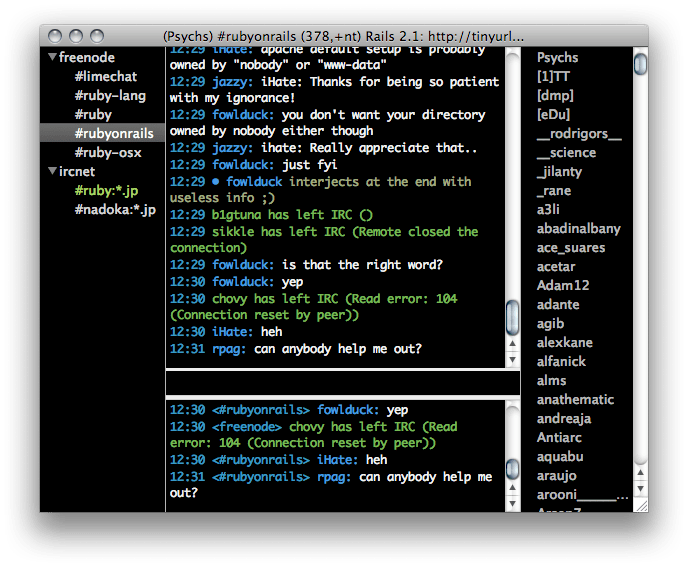Select user a3li in member list

pos(548,209)
